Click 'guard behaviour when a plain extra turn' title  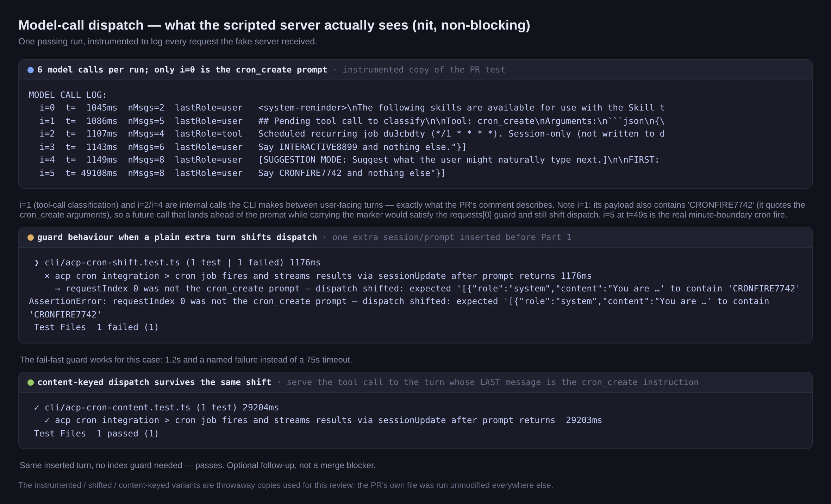[177, 237]
